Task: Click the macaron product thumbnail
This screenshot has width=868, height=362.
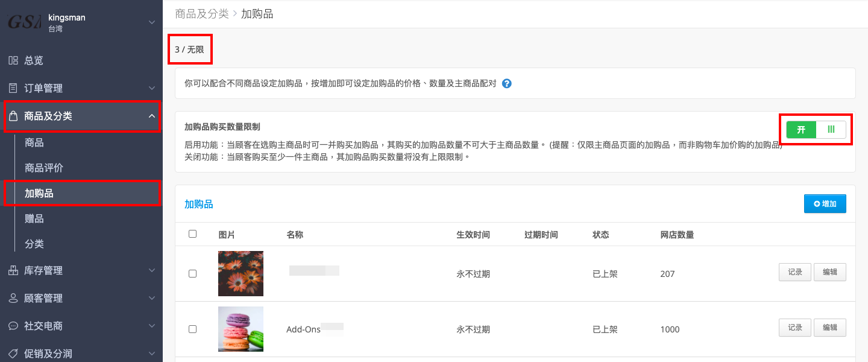Action: pyautogui.click(x=241, y=329)
